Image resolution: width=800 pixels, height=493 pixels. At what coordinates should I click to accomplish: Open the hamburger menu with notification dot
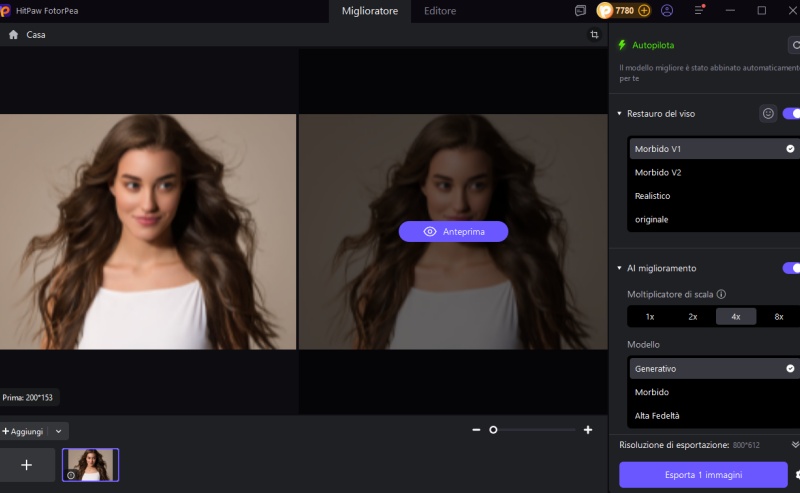point(699,11)
